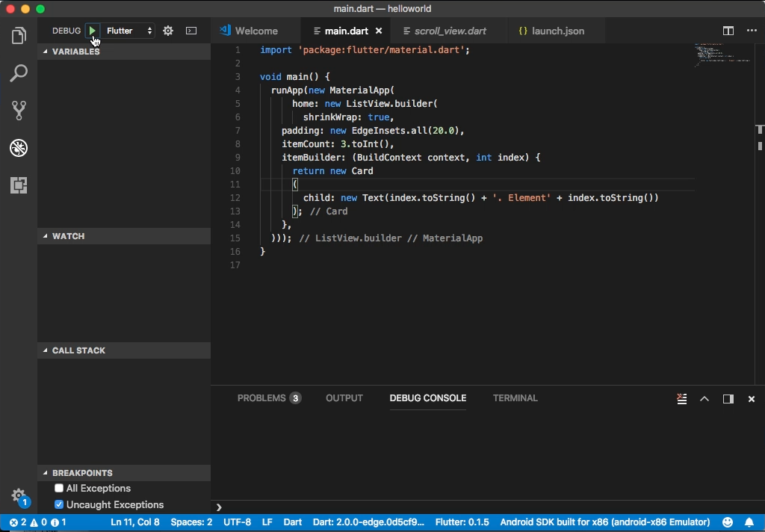Close the main.dart editor tab

(x=379, y=31)
